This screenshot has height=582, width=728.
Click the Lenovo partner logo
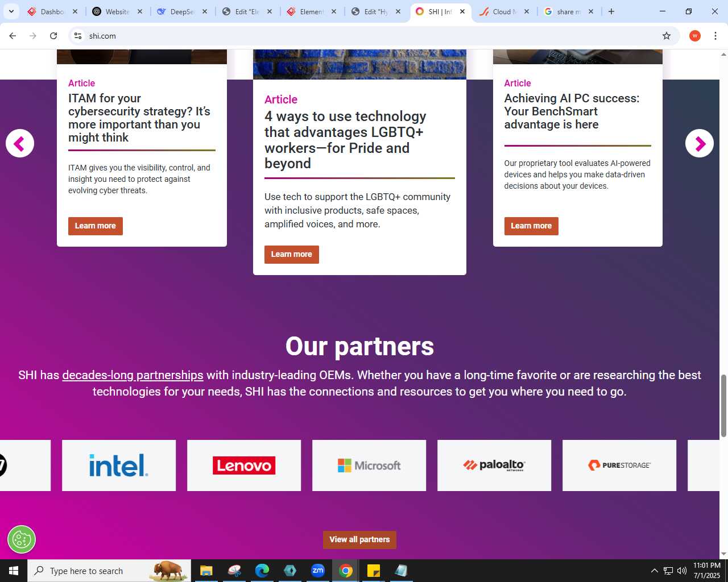pyautogui.click(x=244, y=465)
